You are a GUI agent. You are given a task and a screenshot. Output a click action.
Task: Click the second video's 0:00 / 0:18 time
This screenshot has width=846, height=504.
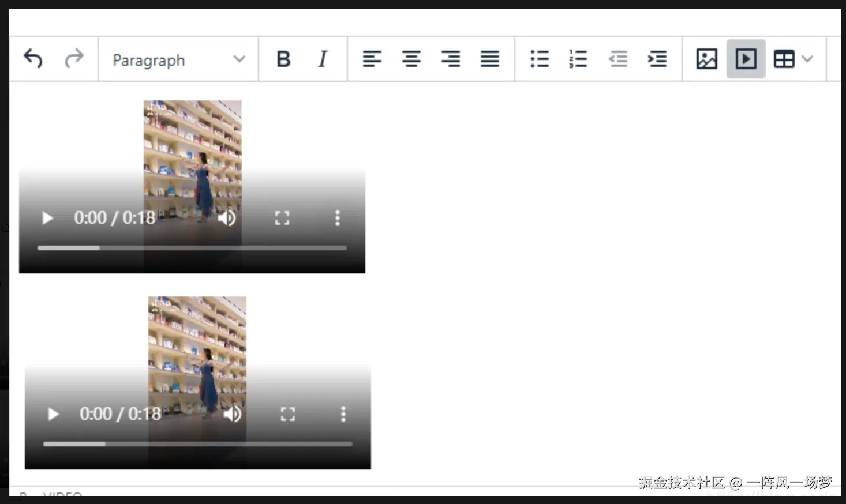coord(120,414)
